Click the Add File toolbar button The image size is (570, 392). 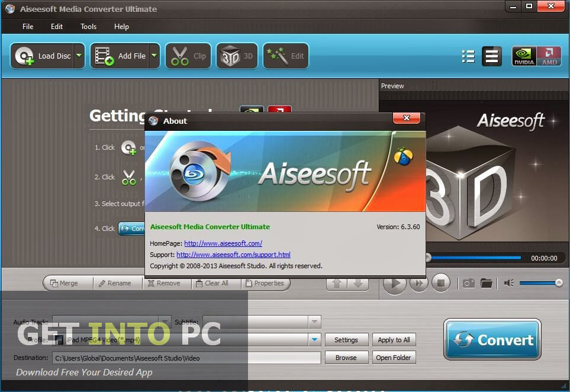click(120, 56)
